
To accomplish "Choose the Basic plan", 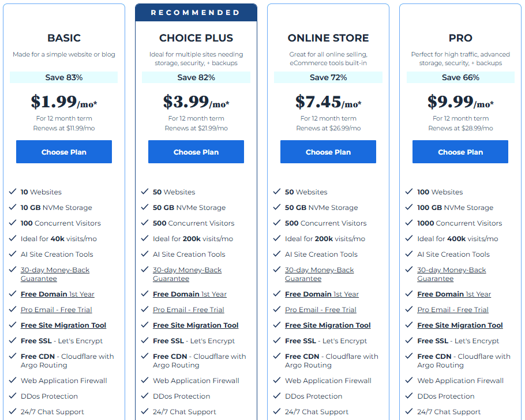I will [63, 152].
